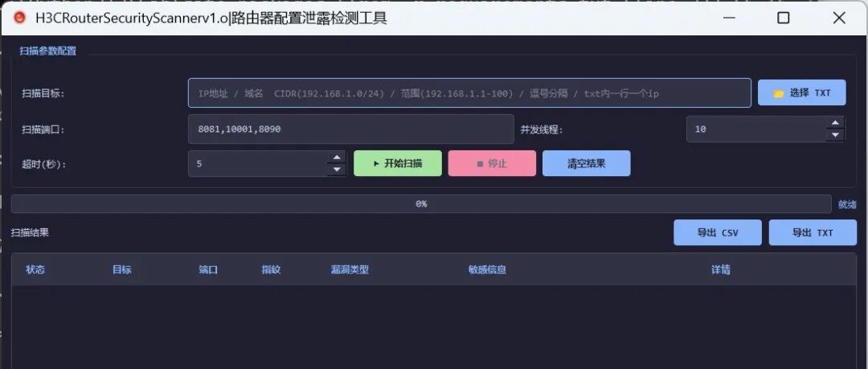Sort by the 端口 column header
Image resolution: width=868 pixels, height=369 pixels.
pos(208,270)
